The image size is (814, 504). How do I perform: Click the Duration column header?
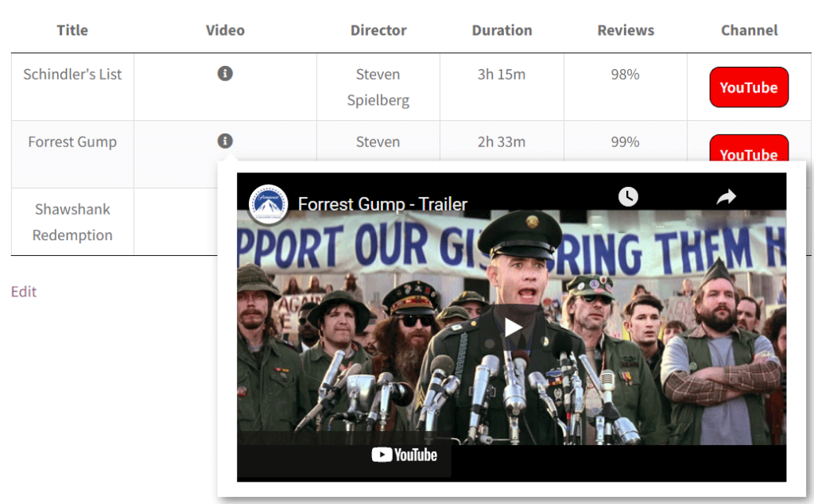(x=502, y=30)
